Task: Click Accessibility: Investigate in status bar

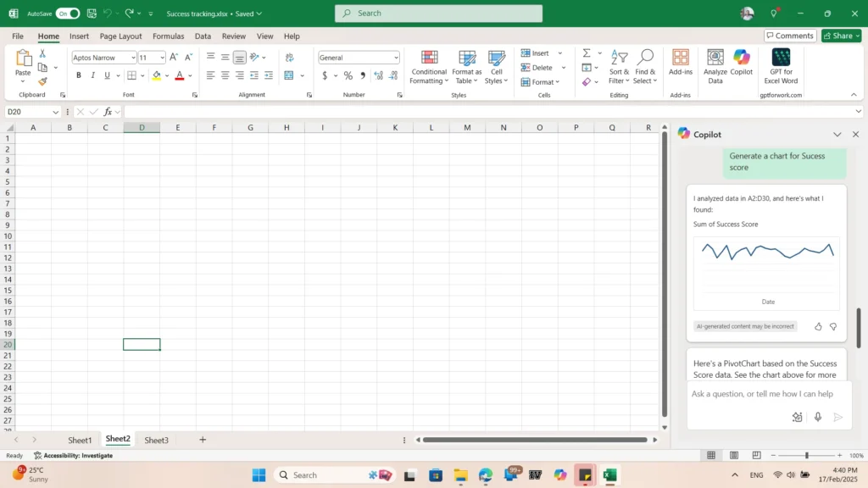Action: coord(73,455)
